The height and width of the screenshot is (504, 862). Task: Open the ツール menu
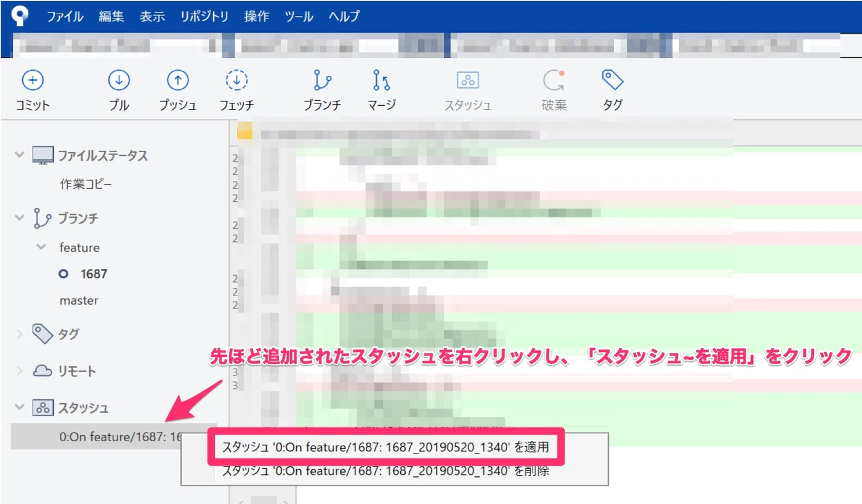299,17
